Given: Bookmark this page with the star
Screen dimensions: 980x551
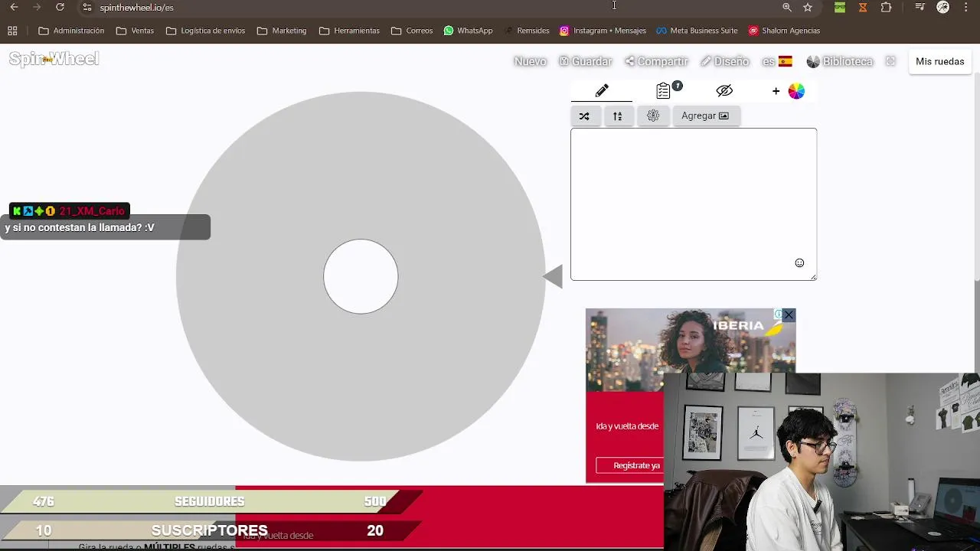Looking at the screenshot, I should click(x=808, y=7).
